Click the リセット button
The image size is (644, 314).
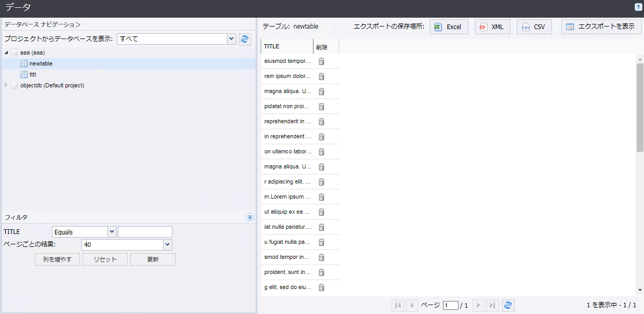105,259
